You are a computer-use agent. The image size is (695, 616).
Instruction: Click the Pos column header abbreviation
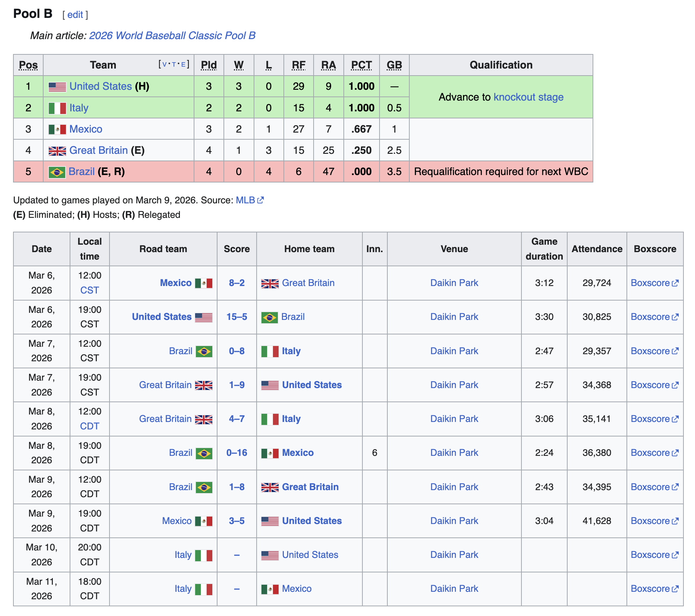click(28, 65)
